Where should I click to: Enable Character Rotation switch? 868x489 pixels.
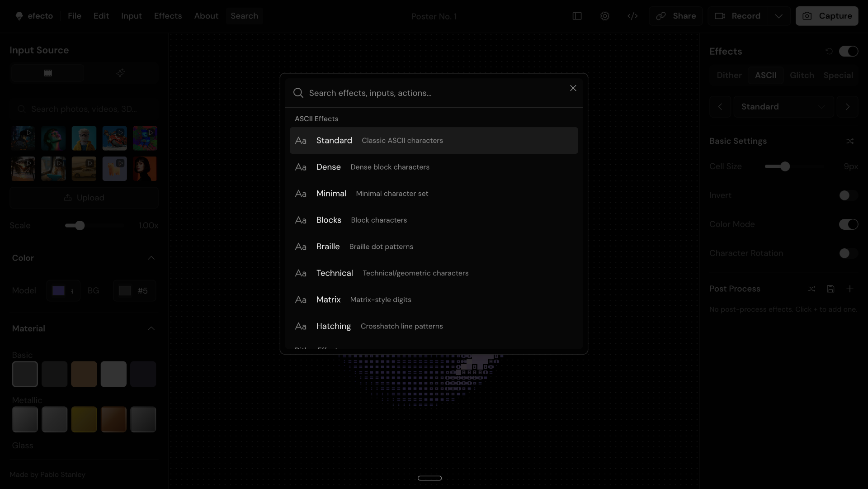point(848,253)
